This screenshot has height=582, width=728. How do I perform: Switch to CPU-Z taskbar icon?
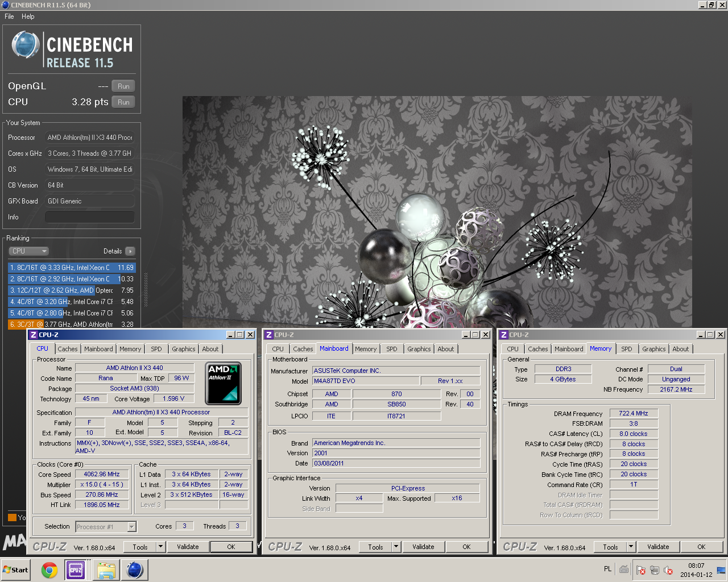76,570
